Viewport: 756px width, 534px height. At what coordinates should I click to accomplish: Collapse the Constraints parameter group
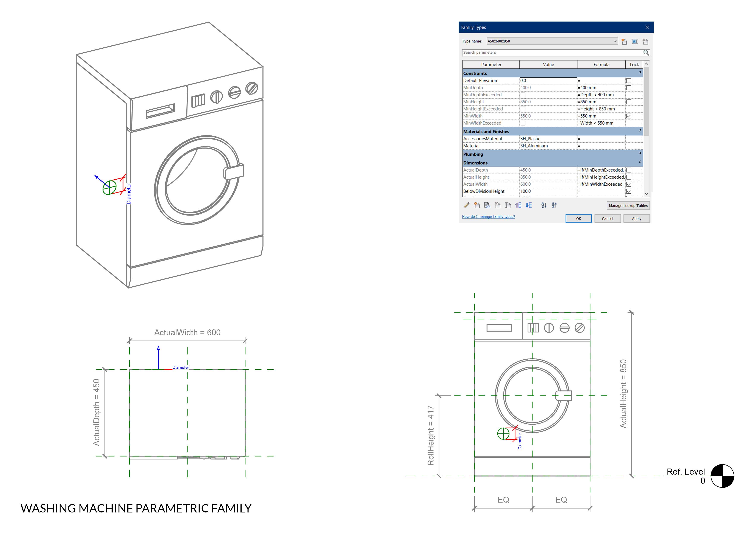[640, 72]
